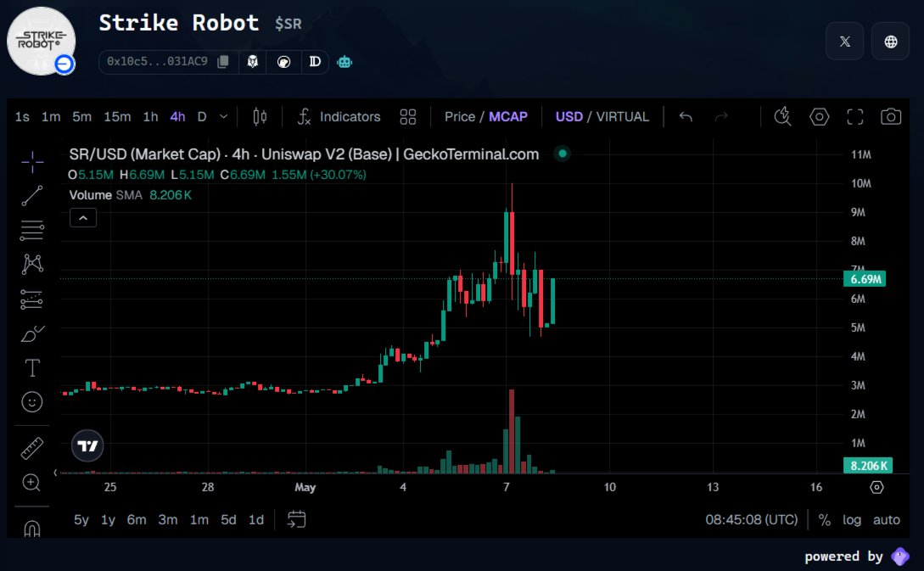The image size is (924, 571).
Task: Open the project website globe icon
Action: click(890, 42)
